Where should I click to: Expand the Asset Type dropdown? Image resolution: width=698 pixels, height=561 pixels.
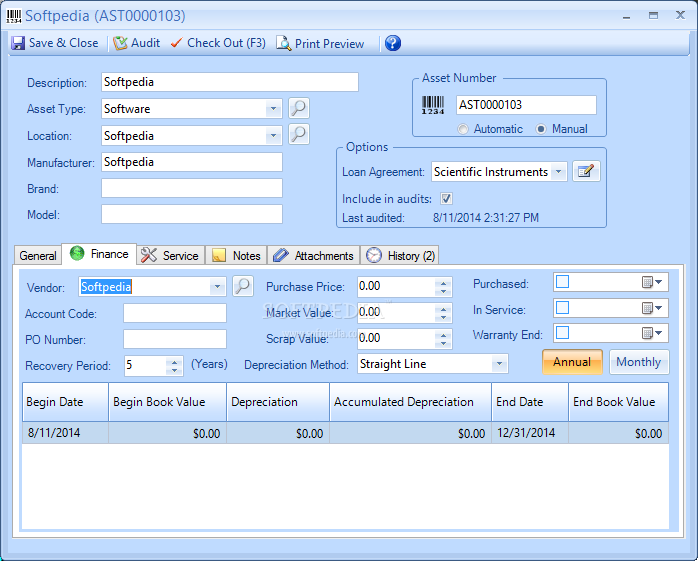273,109
